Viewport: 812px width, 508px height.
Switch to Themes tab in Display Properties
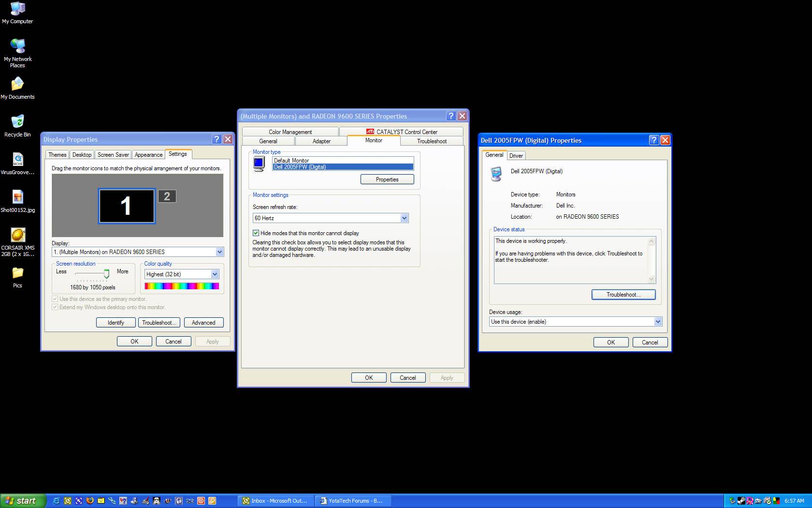click(57, 155)
